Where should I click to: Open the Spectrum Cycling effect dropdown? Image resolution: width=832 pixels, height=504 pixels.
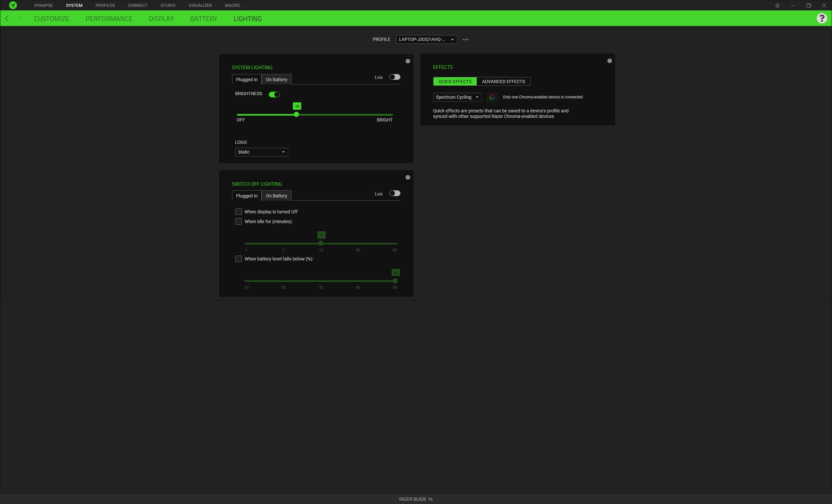pos(457,97)
